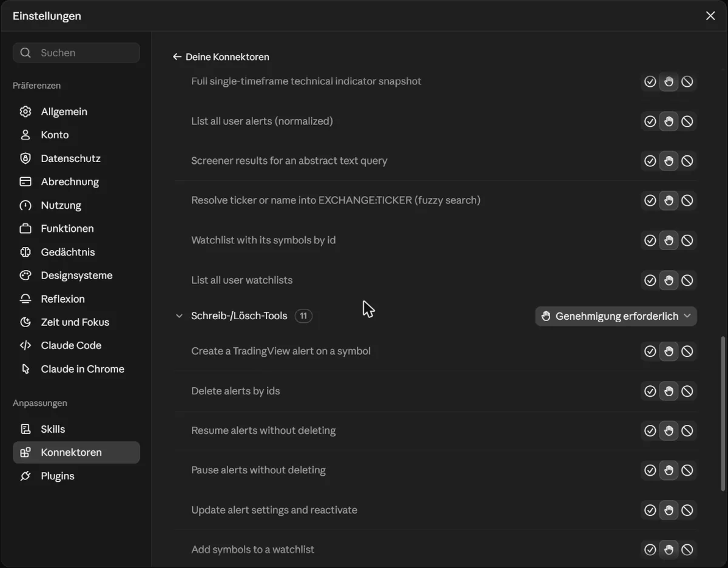Click the Gedächtnis brain icon
The image size is (728, 568).
25,252
